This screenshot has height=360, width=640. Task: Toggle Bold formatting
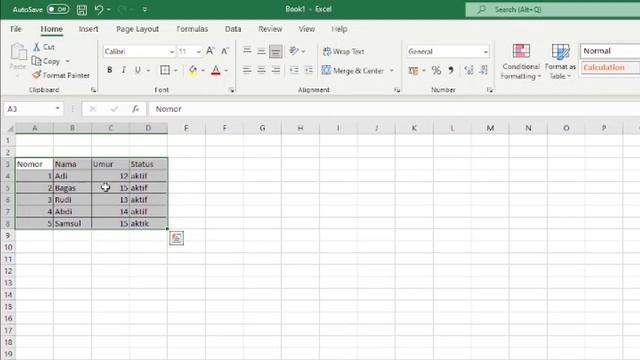[x=109, y=70]
